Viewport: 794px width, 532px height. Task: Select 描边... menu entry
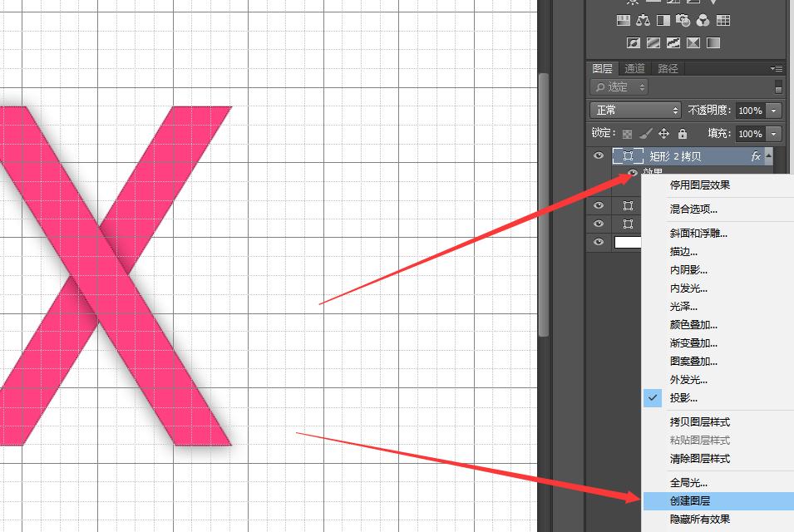(718, 252)
